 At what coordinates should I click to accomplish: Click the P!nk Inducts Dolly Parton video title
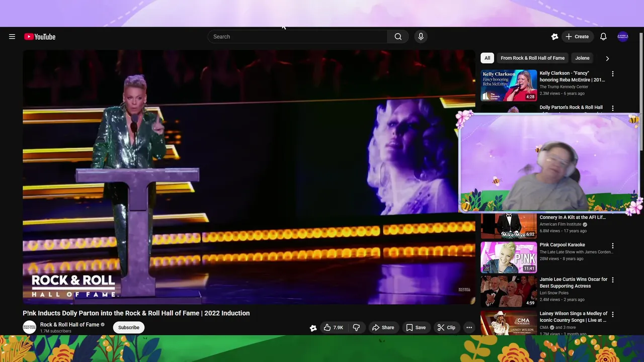[136, 313]
